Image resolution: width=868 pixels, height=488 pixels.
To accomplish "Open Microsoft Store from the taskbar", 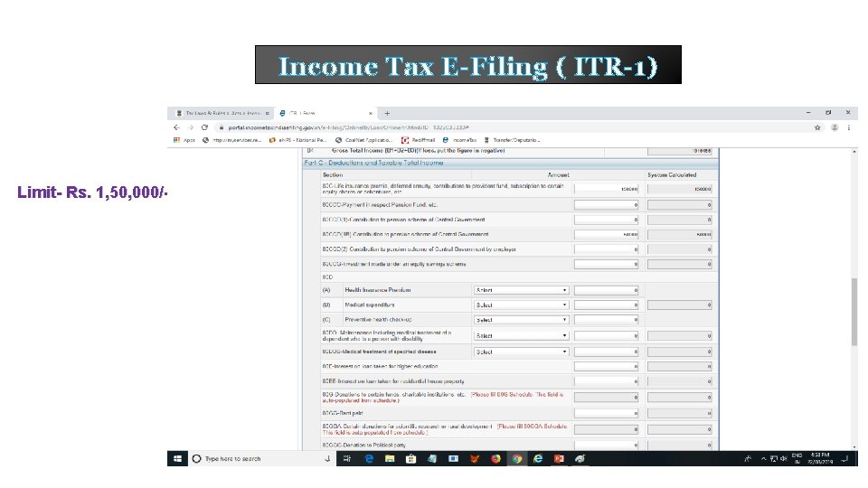I will tap(410, 459).
